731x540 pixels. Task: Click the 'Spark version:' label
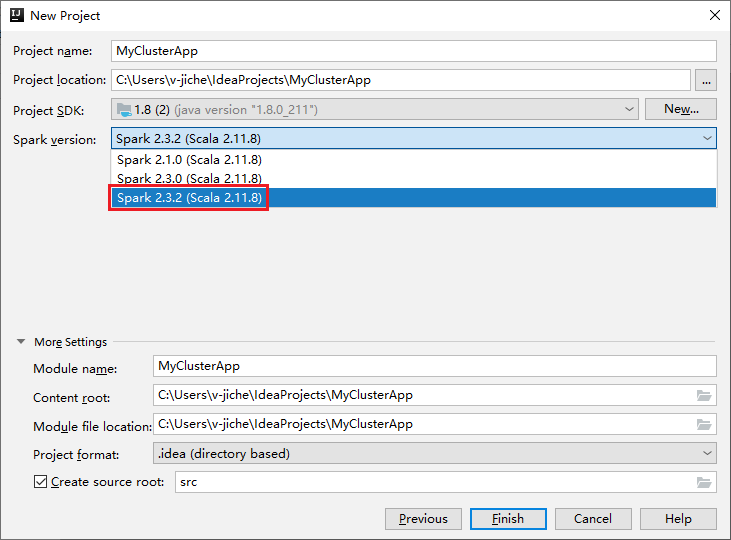coord(55,139)
